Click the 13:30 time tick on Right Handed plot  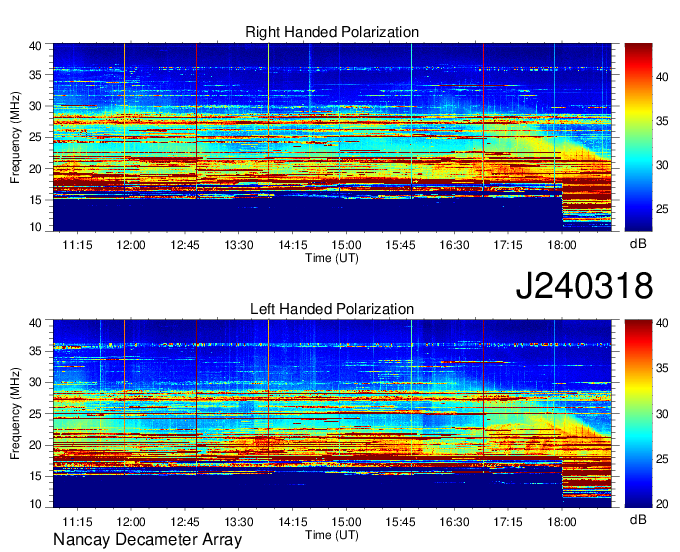tap(239, 245)
